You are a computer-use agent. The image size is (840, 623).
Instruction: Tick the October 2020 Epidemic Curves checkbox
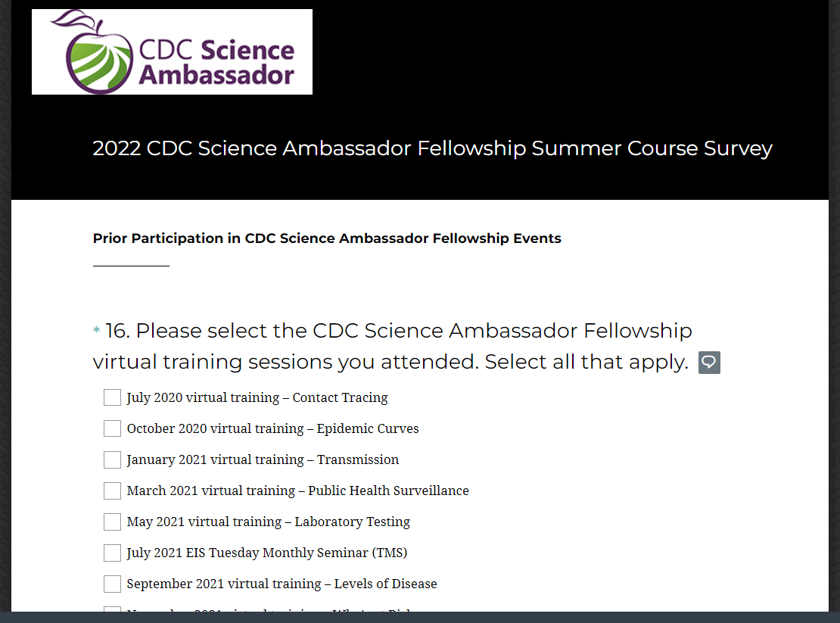click(112, 428)
